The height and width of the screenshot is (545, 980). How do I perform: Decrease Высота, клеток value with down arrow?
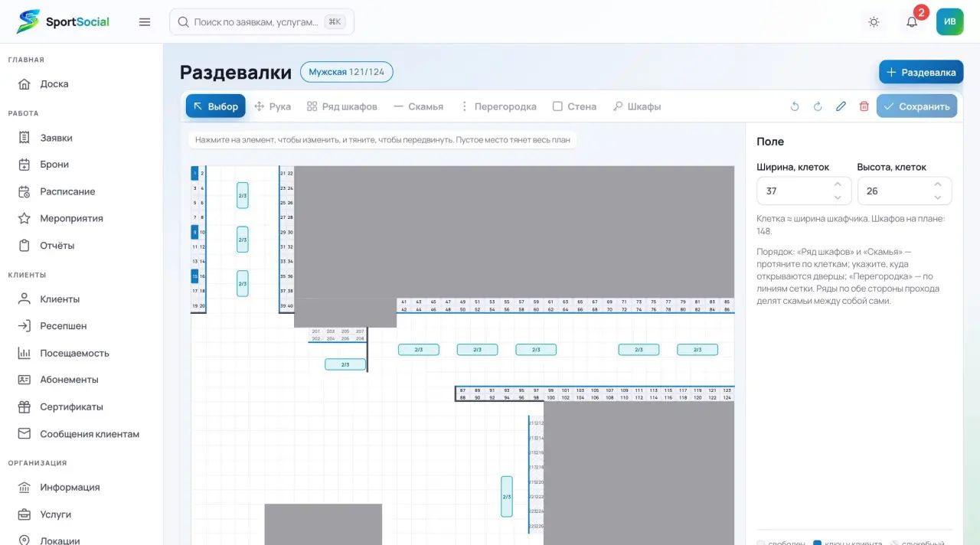[938, 197]
